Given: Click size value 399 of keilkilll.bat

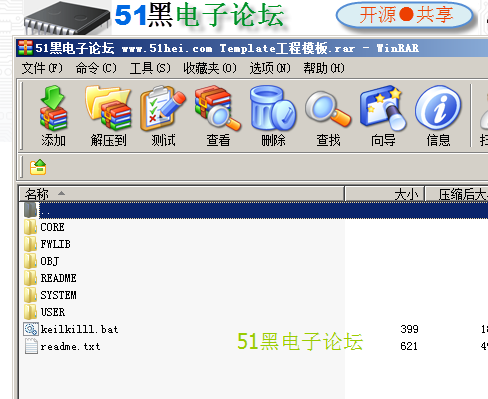Looking at the screenshot, I should tap(409, 329).
